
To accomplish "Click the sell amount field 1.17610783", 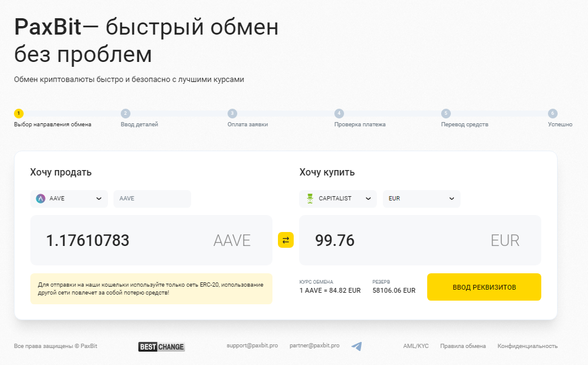I will pyautogui.click(x=121, y=240).
